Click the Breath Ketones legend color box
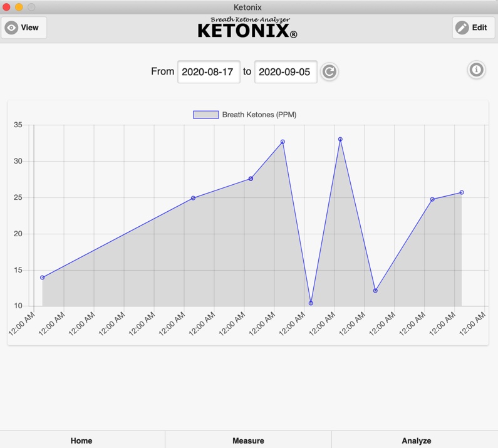The width and height of the screenshot is (498, 448). click(205, 115)
